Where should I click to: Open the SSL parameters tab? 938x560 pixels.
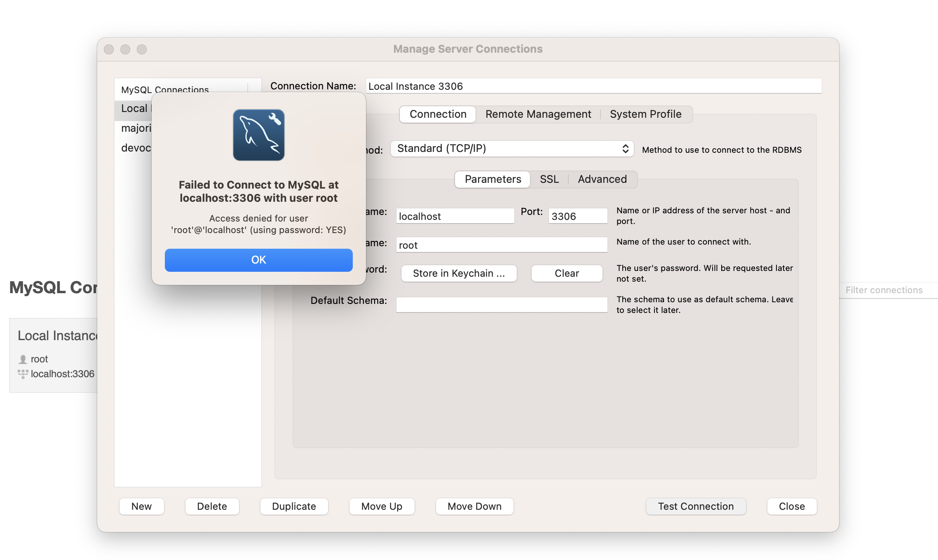click(549, 179)
